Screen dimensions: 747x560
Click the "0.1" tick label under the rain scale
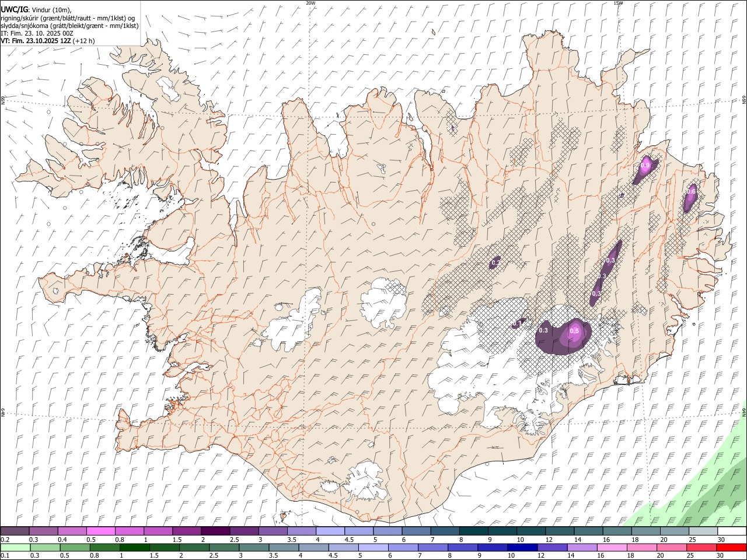pyautogui.click(x=5, y=555)
